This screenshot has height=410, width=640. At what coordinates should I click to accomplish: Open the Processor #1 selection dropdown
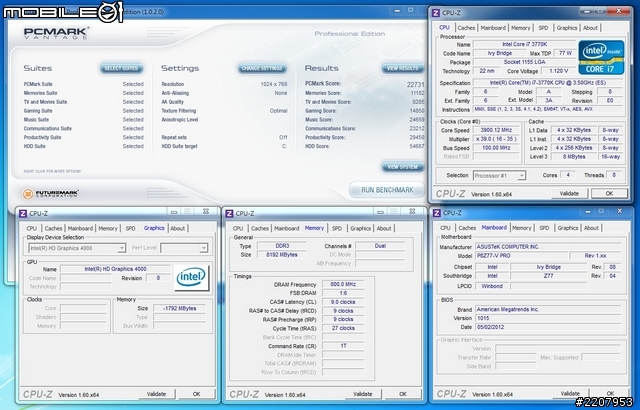pyautogui.click(x=499, y=176)
